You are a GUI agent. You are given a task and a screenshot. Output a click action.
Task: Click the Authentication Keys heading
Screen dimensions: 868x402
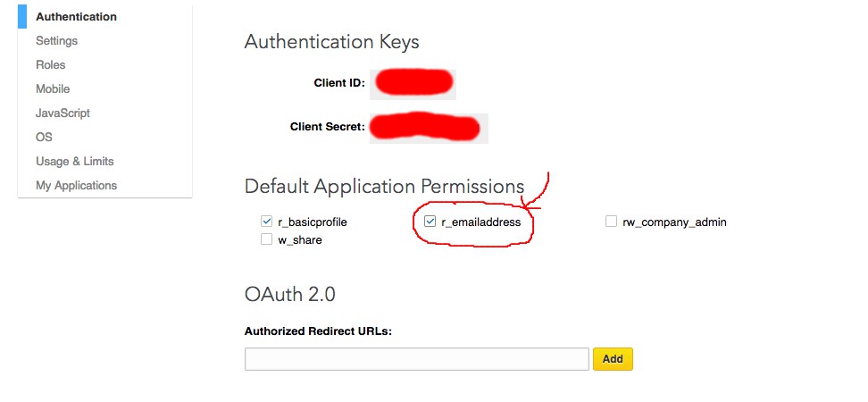coord(331,42)
